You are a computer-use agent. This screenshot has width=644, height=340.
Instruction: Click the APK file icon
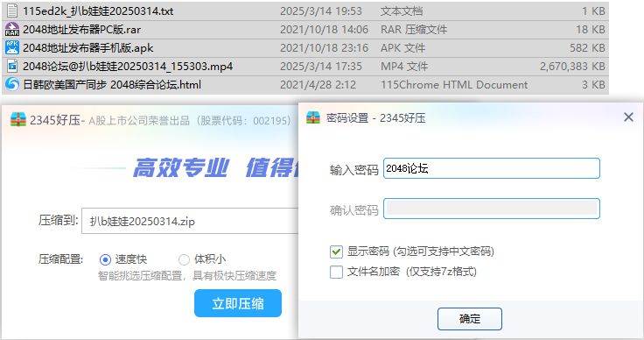tap(12, 47)
